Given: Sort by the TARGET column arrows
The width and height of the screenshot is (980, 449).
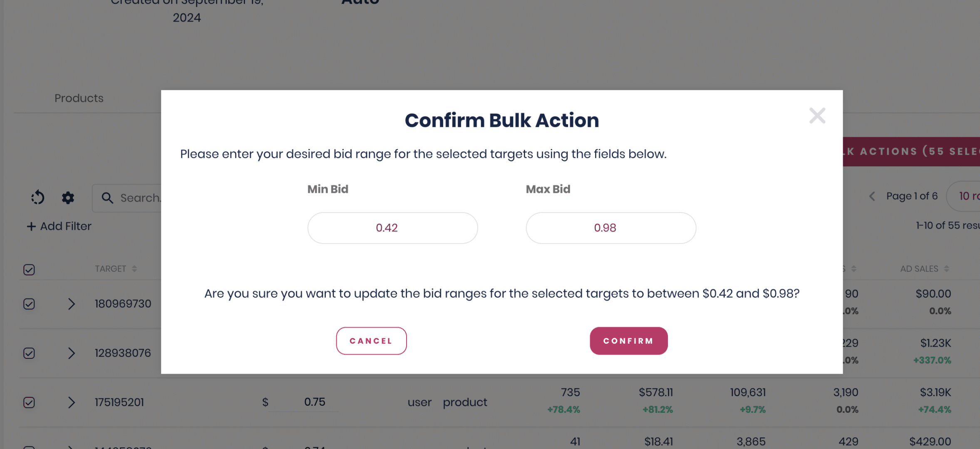Looking at the screenshot, I should 134,269.
